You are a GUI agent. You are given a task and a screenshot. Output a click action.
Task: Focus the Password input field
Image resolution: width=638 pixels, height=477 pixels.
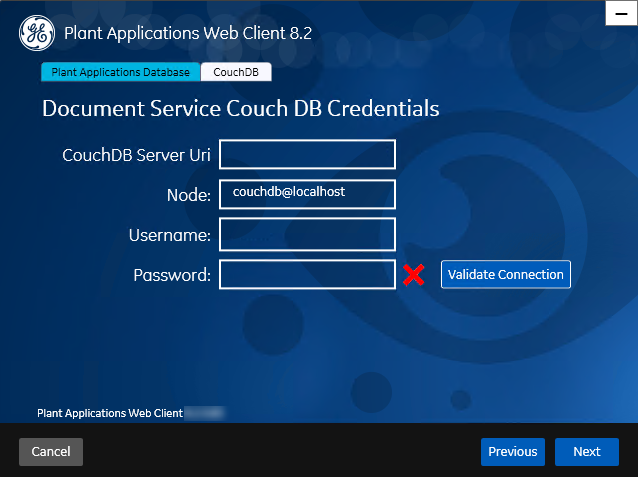[x=307, y=274]
